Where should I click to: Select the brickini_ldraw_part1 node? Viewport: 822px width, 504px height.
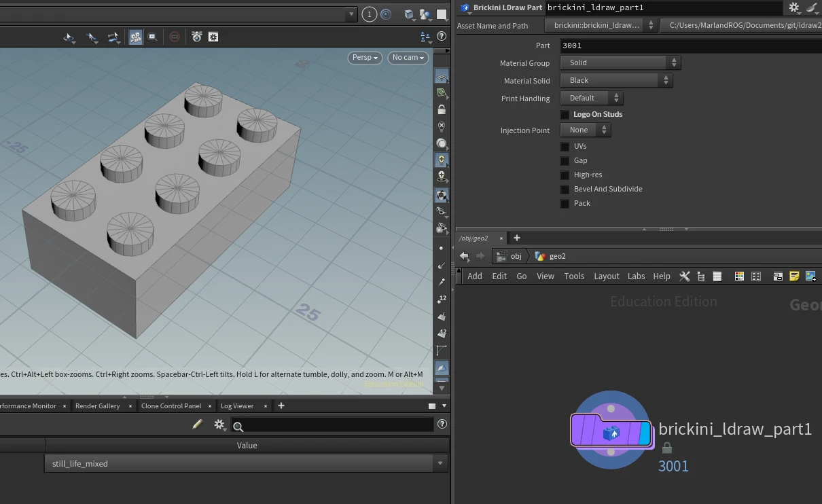click(611, 429)
